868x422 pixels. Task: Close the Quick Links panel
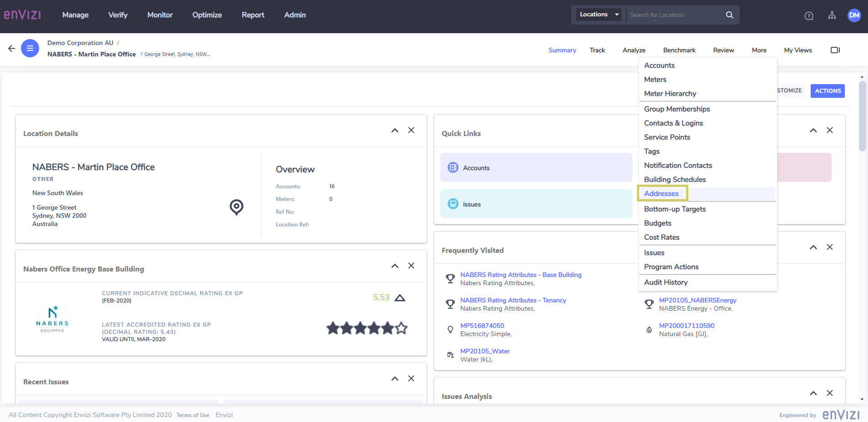(830, 130)
